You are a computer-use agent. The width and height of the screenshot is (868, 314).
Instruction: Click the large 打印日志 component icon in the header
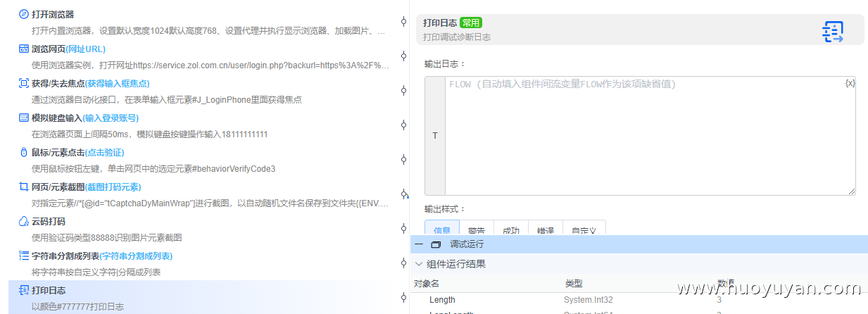coord(834,31)
